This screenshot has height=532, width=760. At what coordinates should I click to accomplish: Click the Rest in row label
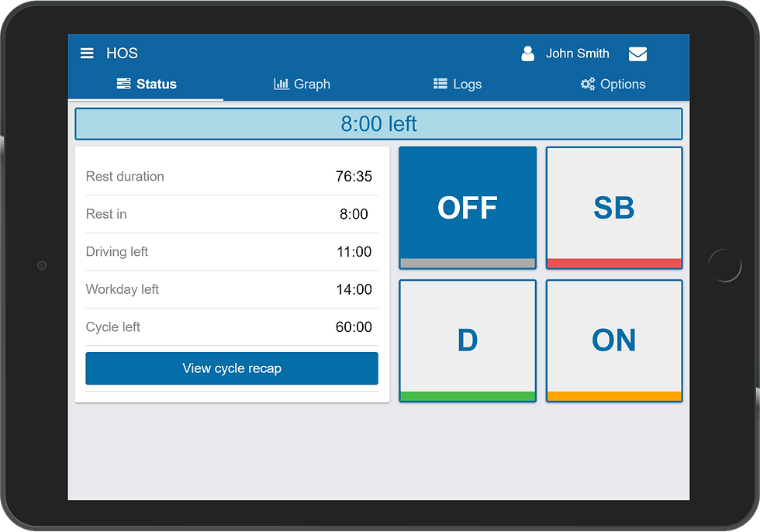tap(106, 214)
